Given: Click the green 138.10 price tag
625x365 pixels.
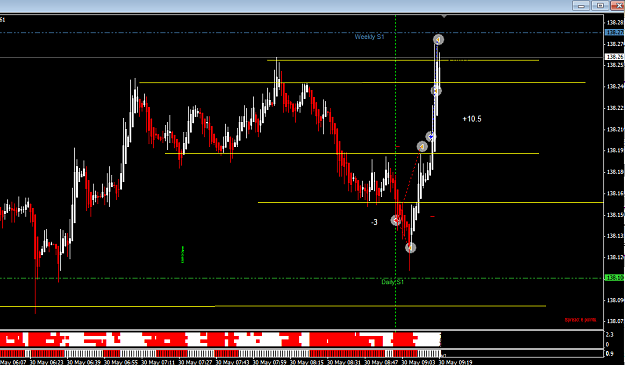Looking at the screenshot, I should point(615,278).
